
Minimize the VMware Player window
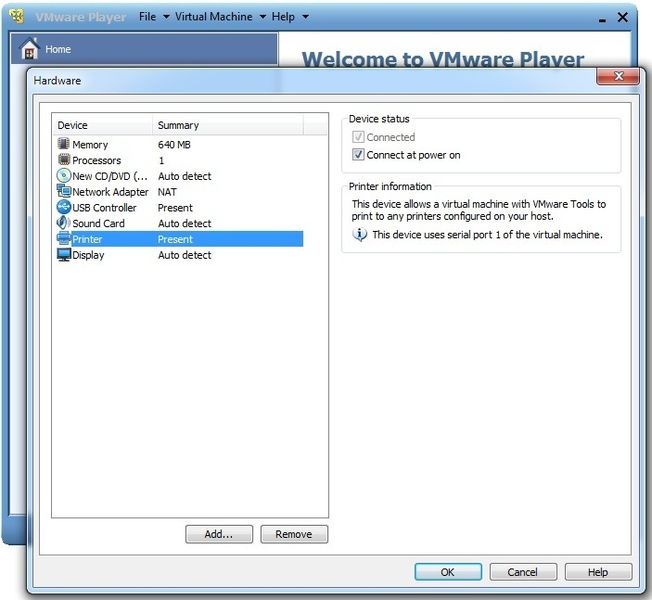coord(602,18)
